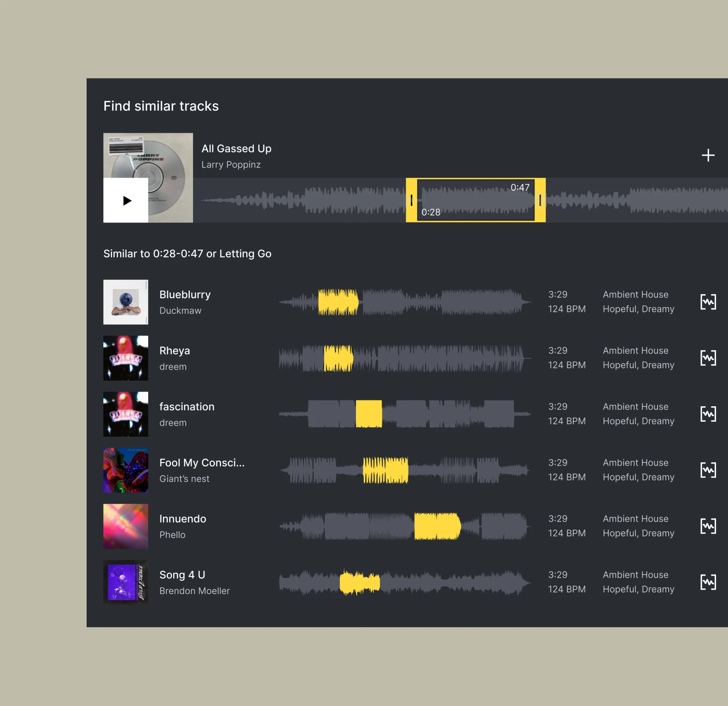Viewport: 728px width, 706px height.
Task: Click the waveform icon for fascination
Action: (x=708, y=414)
